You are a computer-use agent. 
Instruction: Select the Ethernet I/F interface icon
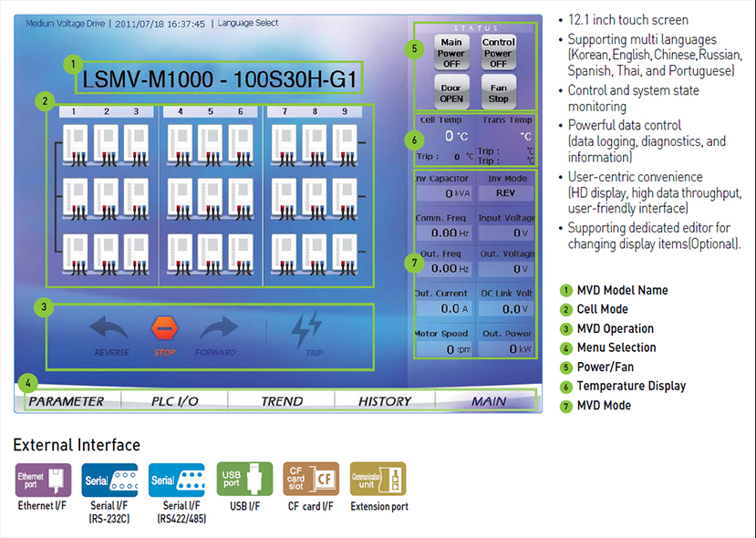click(41, 479)
